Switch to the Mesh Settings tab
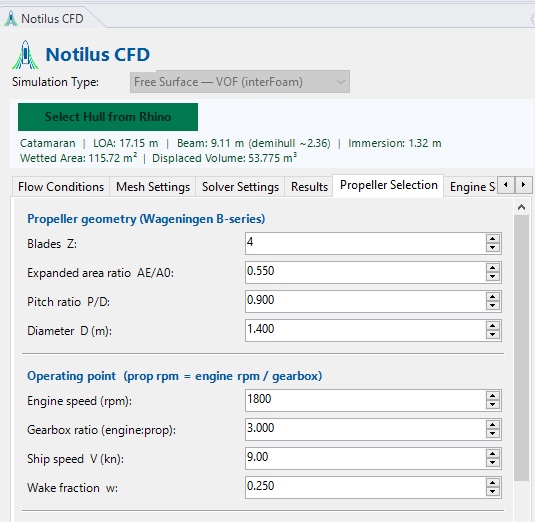 pos(153,187)
